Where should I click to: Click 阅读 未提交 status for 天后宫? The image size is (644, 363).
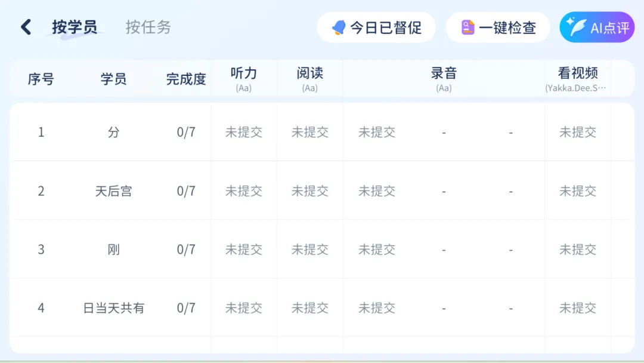[309, 191]
